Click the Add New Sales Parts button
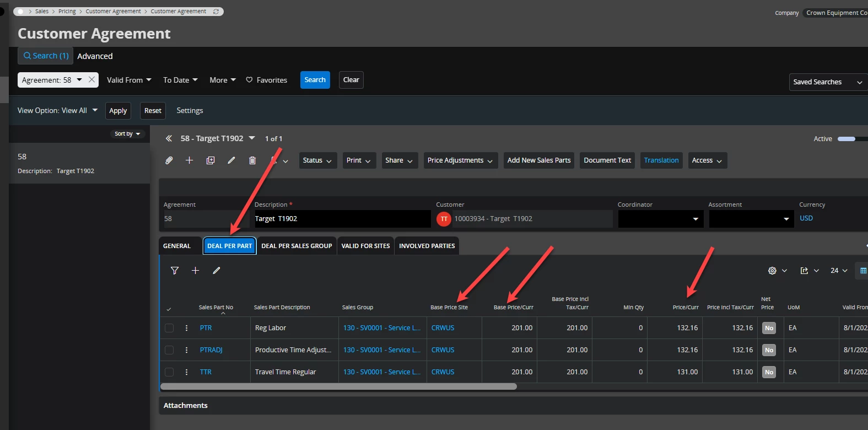This screenshot has height=430, width=868. pyautogui.click(x=538, y=160)
